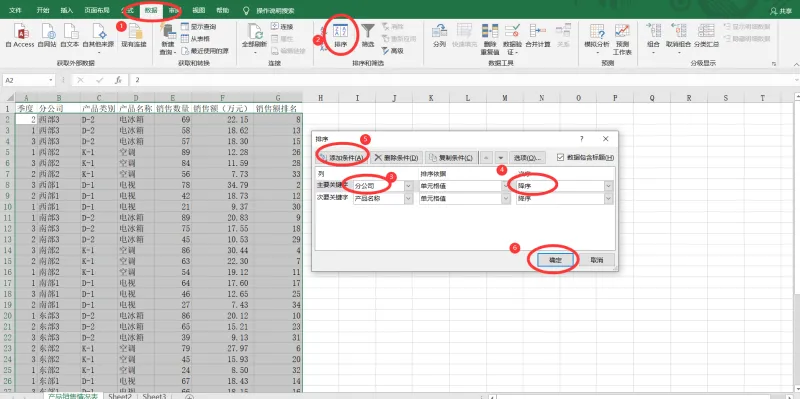800x399 pixels.
Task: Click the 组合 group icon
Action: [x=654, y=38]
